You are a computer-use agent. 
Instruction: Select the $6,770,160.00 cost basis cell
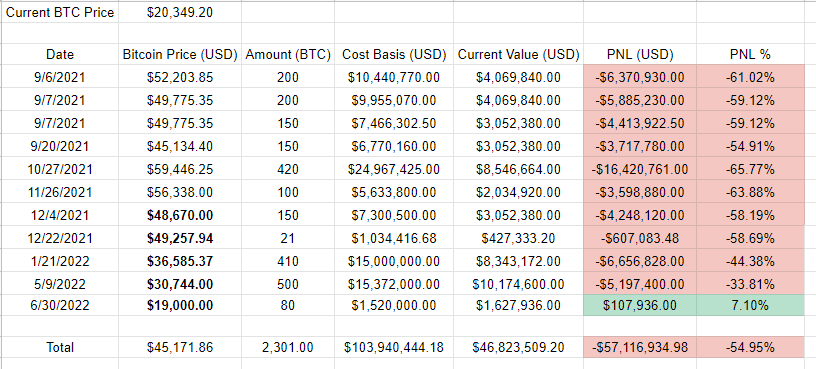point(394,146)
